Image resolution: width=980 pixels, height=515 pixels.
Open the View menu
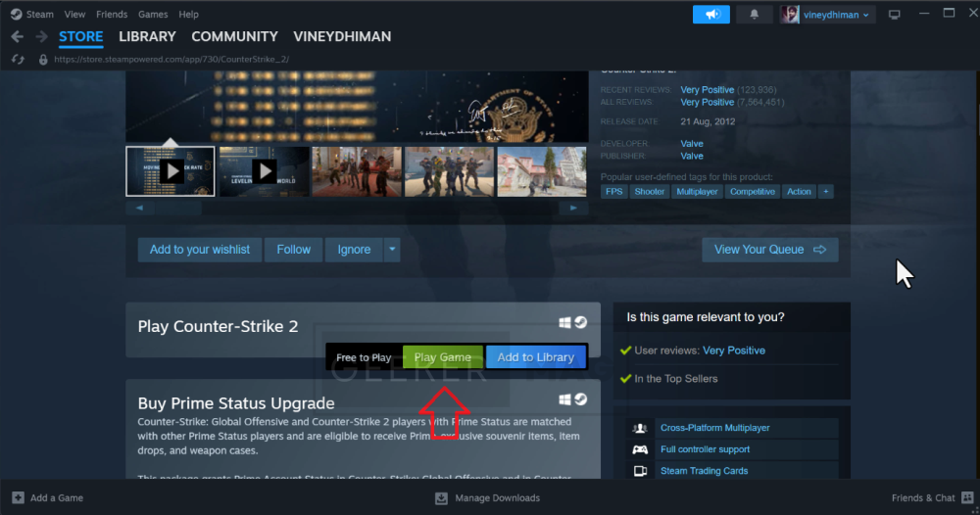74,14
